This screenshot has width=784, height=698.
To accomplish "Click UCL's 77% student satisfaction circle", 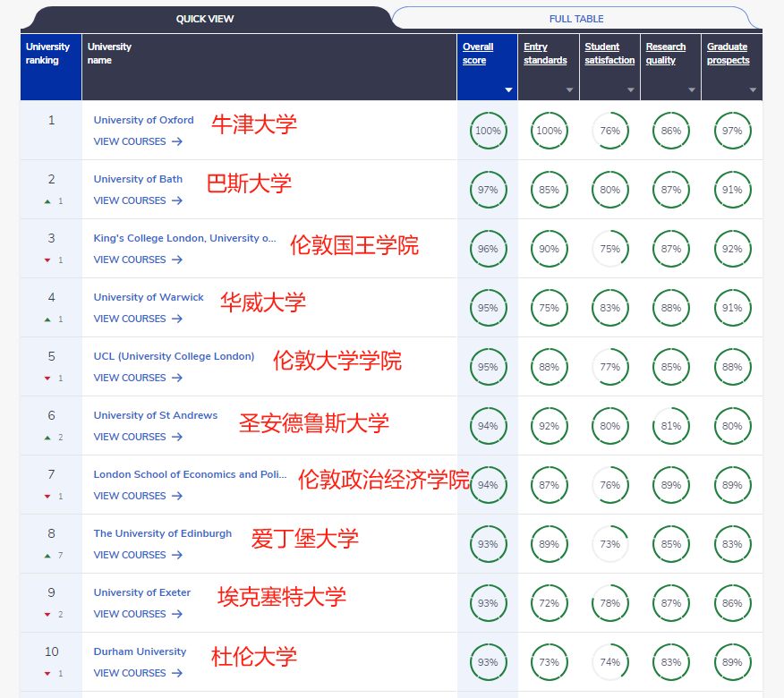I will click(x=610, y=367).
